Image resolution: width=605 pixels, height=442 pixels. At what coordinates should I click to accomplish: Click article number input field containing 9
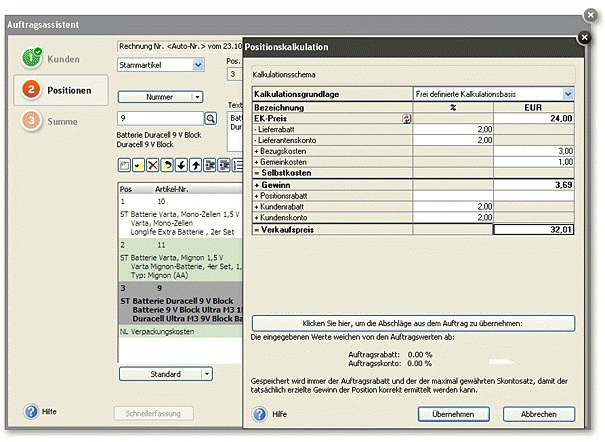coord(160,118)
